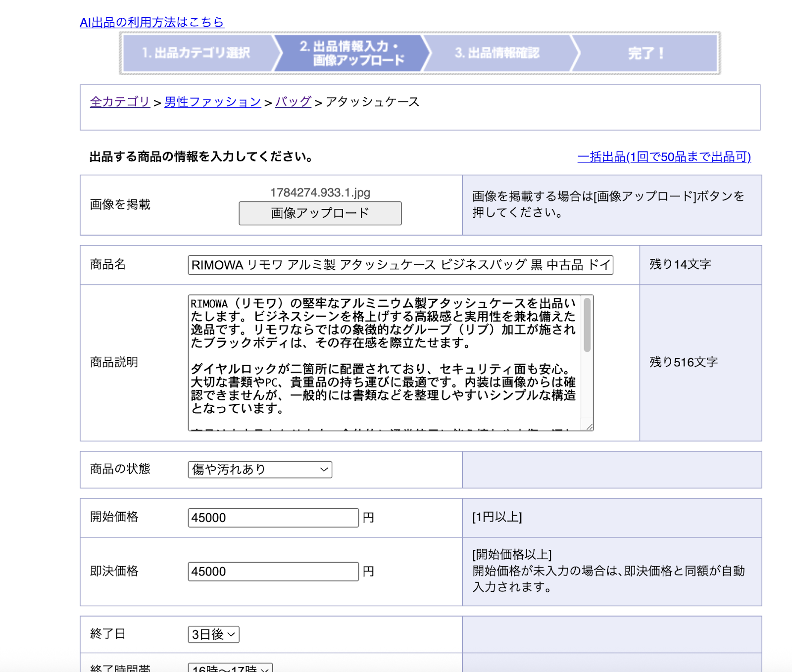Open the AI出品の利用方法はこちら link
The width and height of the screenshot is (792, 672).
coord(152,22)
